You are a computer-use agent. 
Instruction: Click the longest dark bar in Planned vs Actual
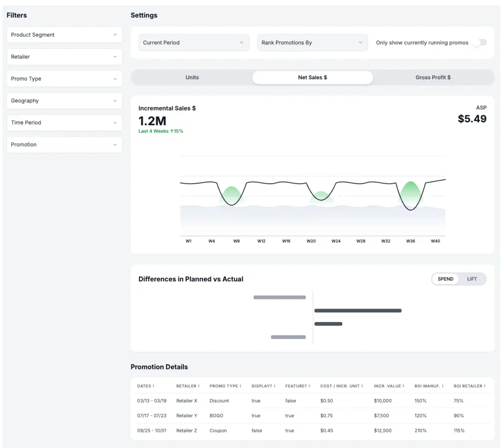(x=358, y=310)
